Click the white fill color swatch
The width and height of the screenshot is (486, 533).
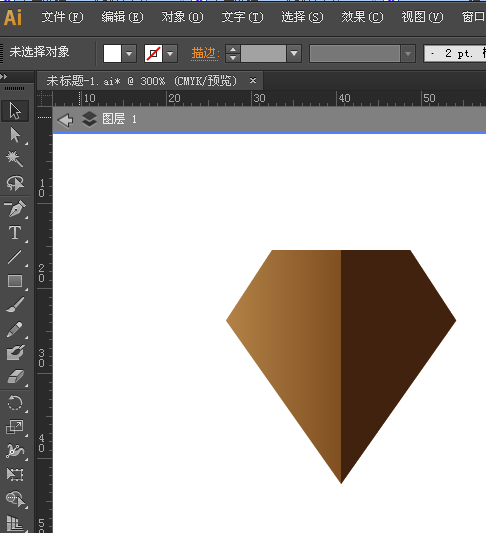[x=112, y=53]
